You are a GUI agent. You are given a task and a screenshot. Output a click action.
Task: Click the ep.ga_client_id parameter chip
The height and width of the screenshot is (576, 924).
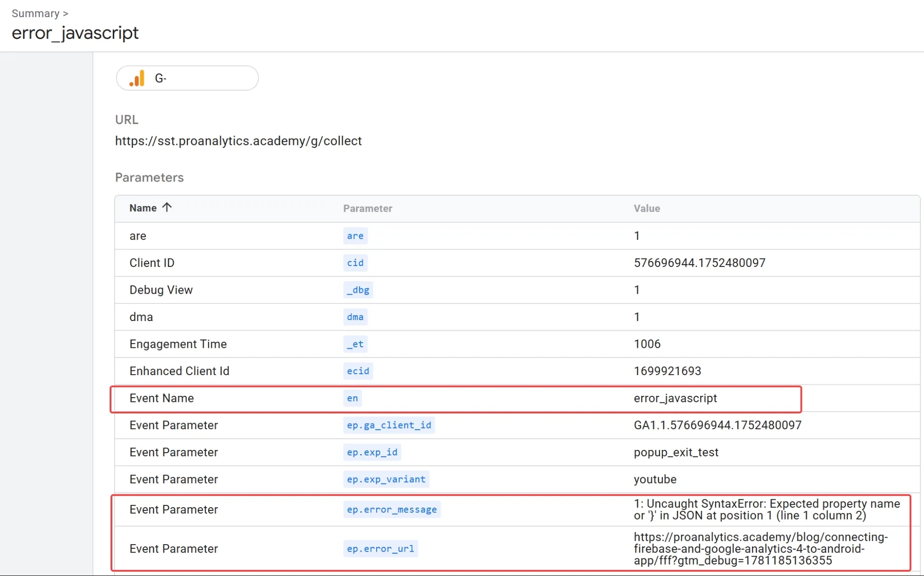point(389,425)
